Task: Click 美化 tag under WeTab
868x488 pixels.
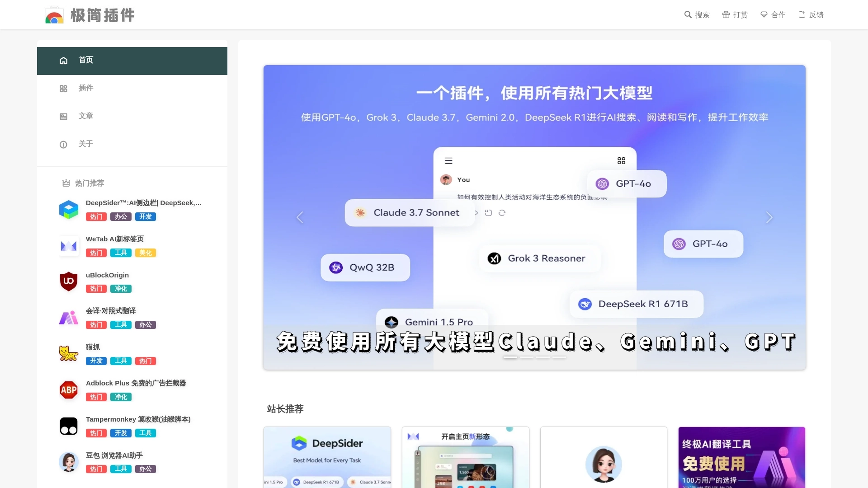Action: [146, 253]
